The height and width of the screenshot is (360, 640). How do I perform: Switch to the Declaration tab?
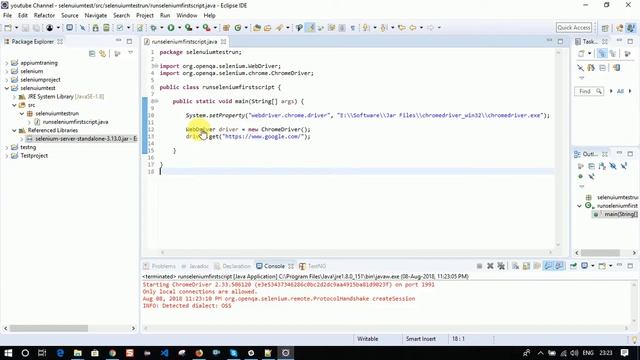[232, 266]
